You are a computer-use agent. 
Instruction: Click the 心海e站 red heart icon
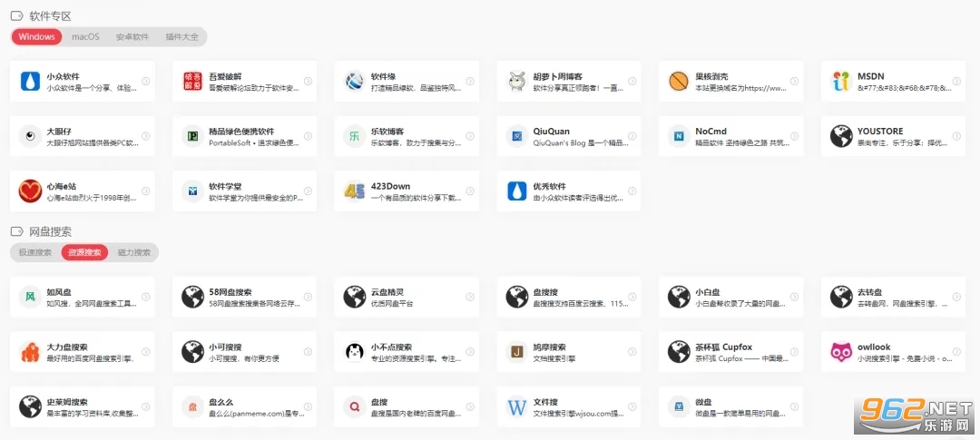(31, 191)
